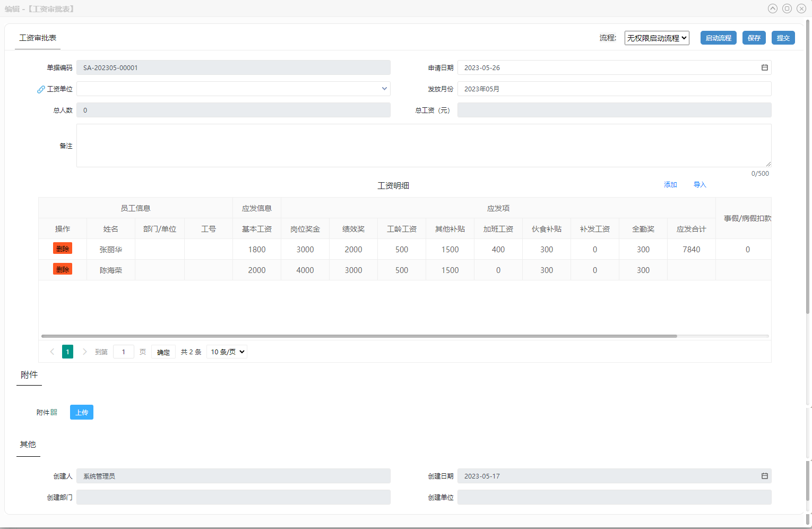Click the QR grid icon next to 附件

pos(54,412)
